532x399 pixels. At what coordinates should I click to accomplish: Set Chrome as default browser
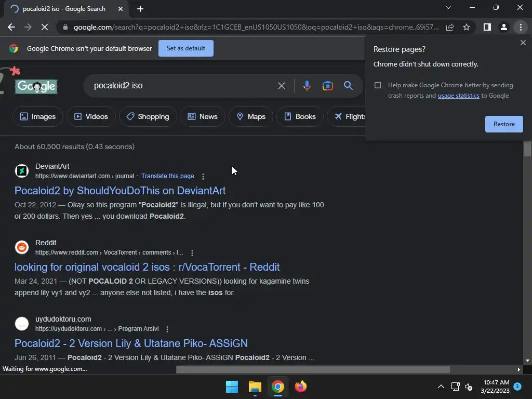[x=186, y=48]
